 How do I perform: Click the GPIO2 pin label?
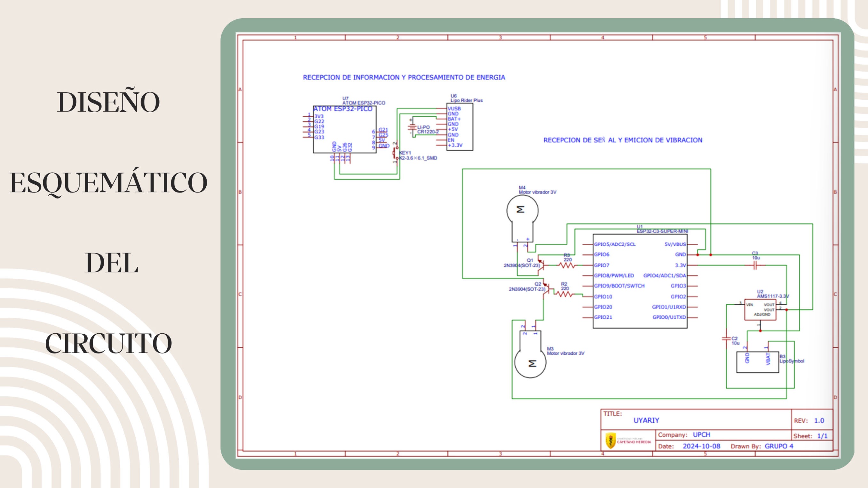coord(678,297)
